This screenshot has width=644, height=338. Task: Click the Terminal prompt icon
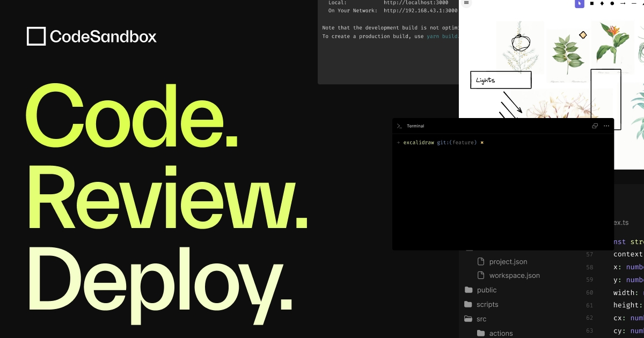(x=399, y=126)
